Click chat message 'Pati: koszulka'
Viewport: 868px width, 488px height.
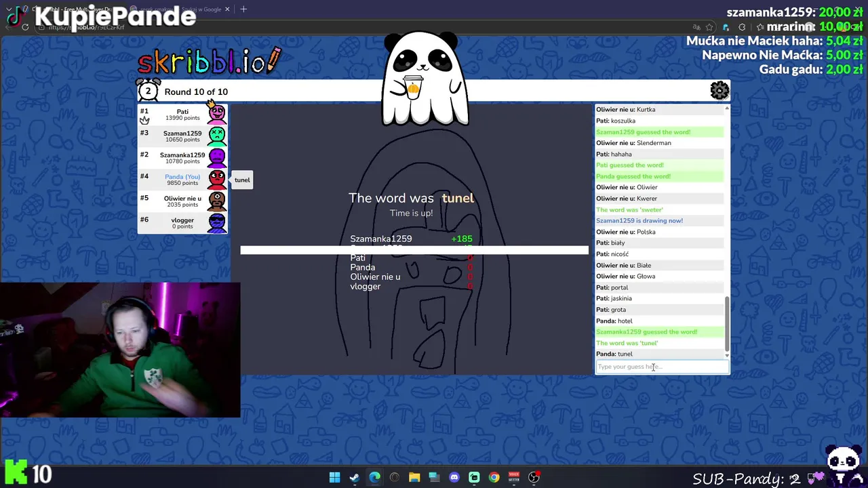(x=660, y=121)
